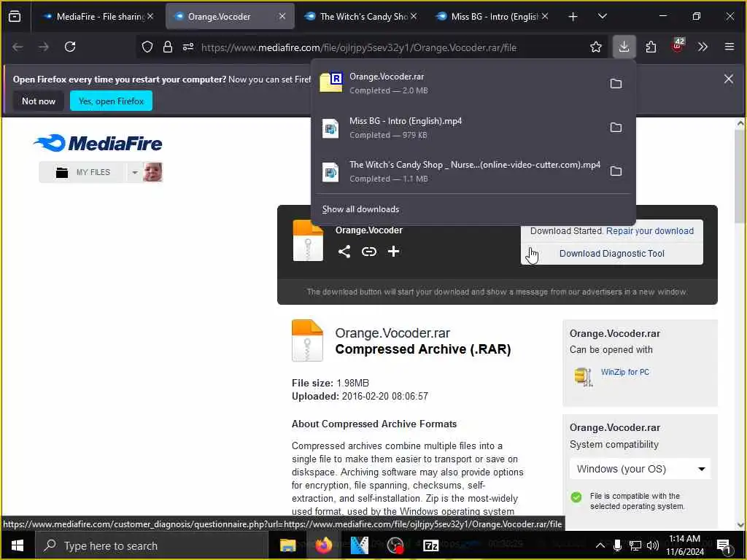Open Firefox View icon in tab bar
This screenshot has height=560, width=747.
(15, 16)
